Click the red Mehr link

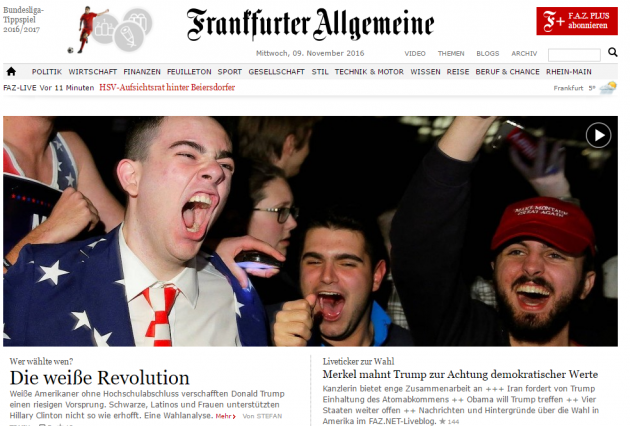[225, 416]
